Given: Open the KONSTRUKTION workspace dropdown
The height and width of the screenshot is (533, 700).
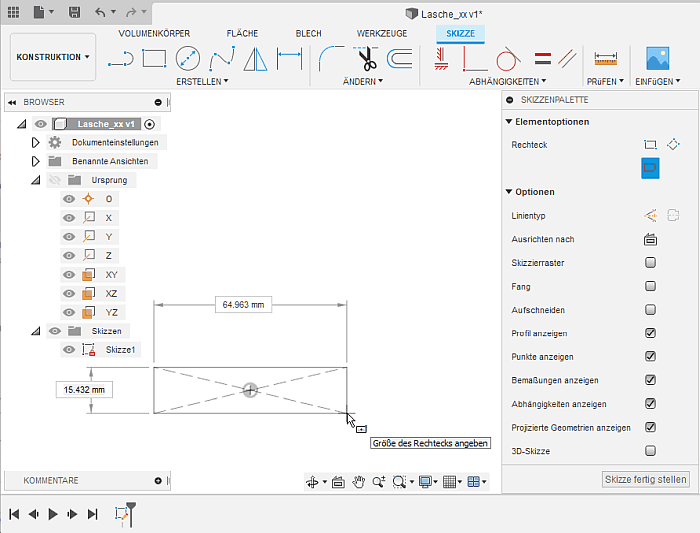Looking at the screenshot, I should pyautogui.click(x=53, y=57).
